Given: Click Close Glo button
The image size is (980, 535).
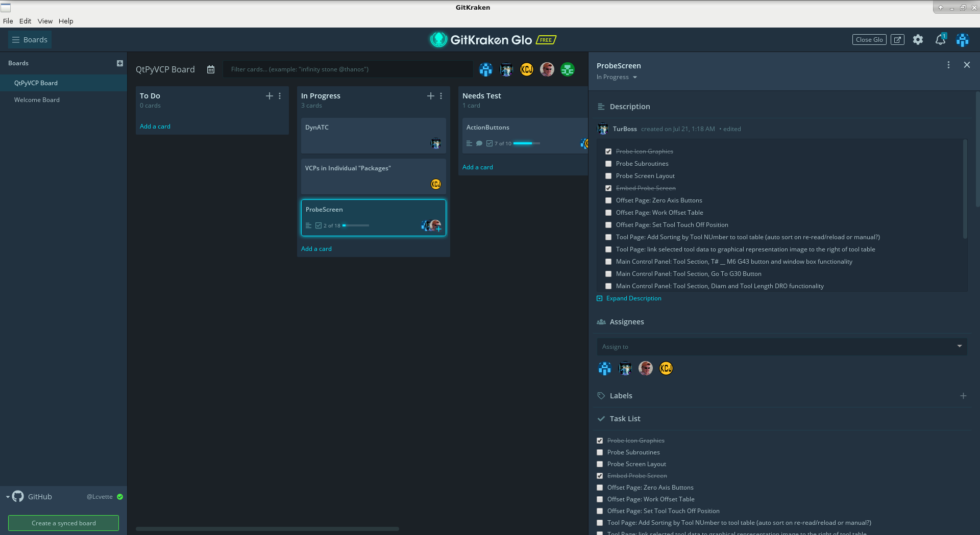Looking at the screenshot, I should (x=869, y=40).
